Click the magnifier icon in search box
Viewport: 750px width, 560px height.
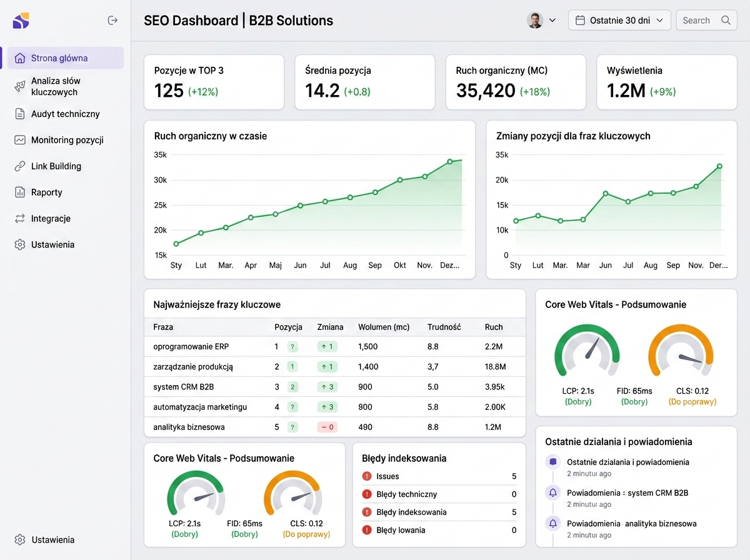tap(726, 20)
